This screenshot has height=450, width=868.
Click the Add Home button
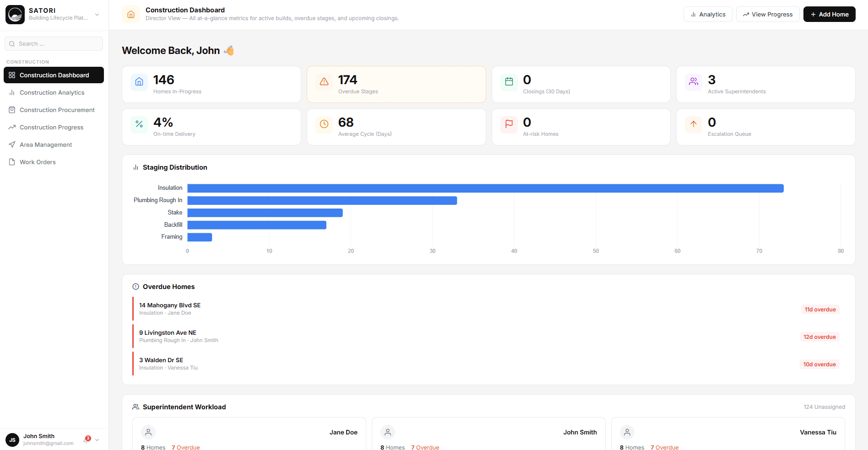[x=830, y=14]
